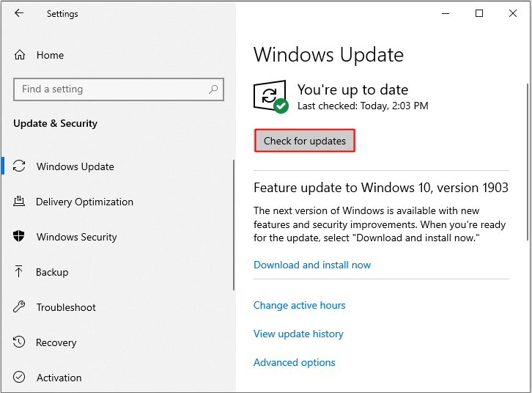This screenshot has width=532, height=393.
Task: Open Advanced options link
Action: (x=294, y=362)
